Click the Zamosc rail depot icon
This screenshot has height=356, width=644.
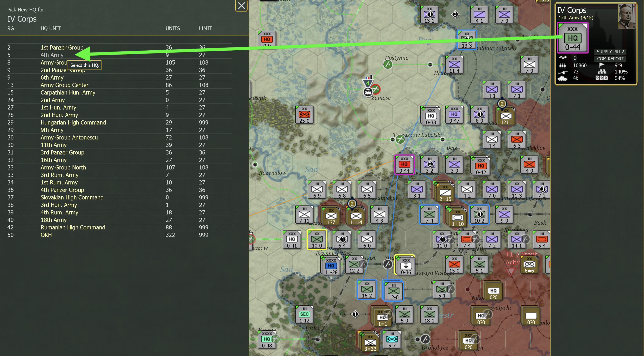[x=367, y=92]
